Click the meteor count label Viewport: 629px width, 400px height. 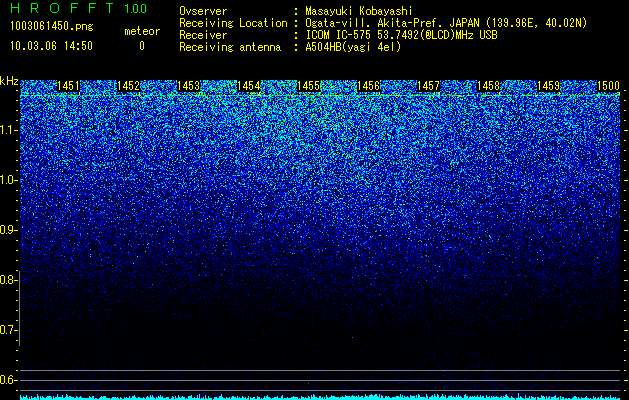click(x=142, y=31)
